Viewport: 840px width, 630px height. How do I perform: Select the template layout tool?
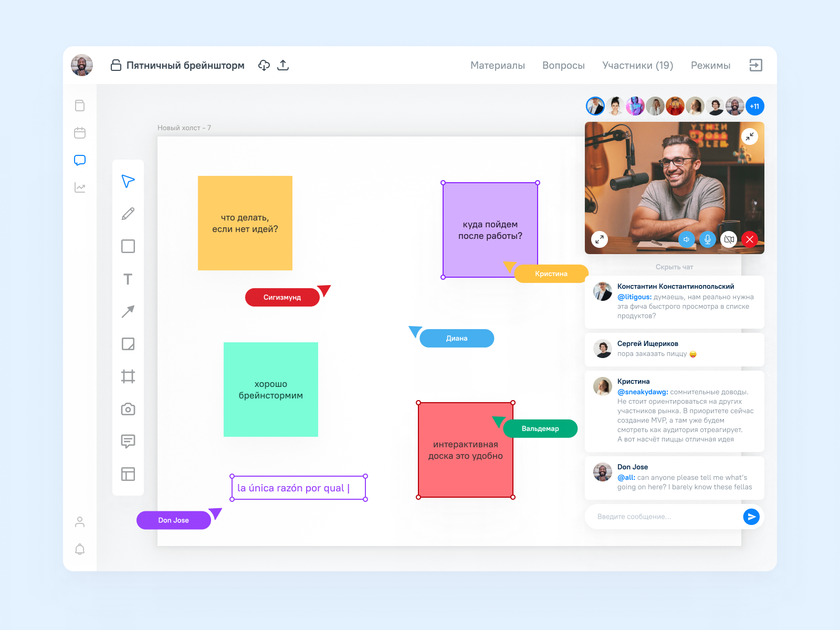point(128,474)
